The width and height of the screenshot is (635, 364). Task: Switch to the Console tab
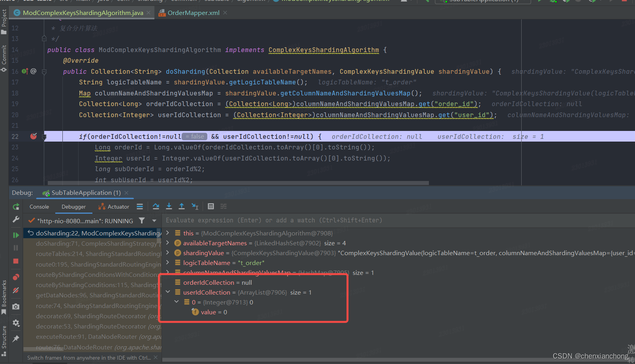[x=39, y=207]
